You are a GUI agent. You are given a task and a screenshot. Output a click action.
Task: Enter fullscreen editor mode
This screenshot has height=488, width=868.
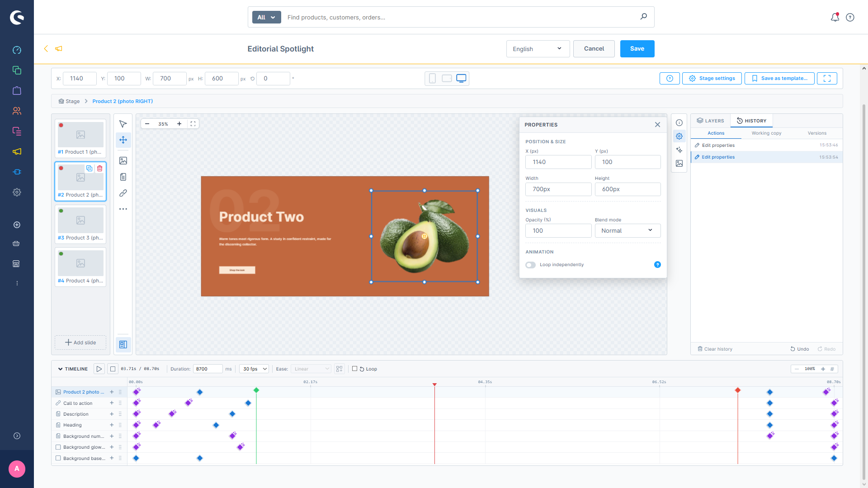(x=827, y=79)
